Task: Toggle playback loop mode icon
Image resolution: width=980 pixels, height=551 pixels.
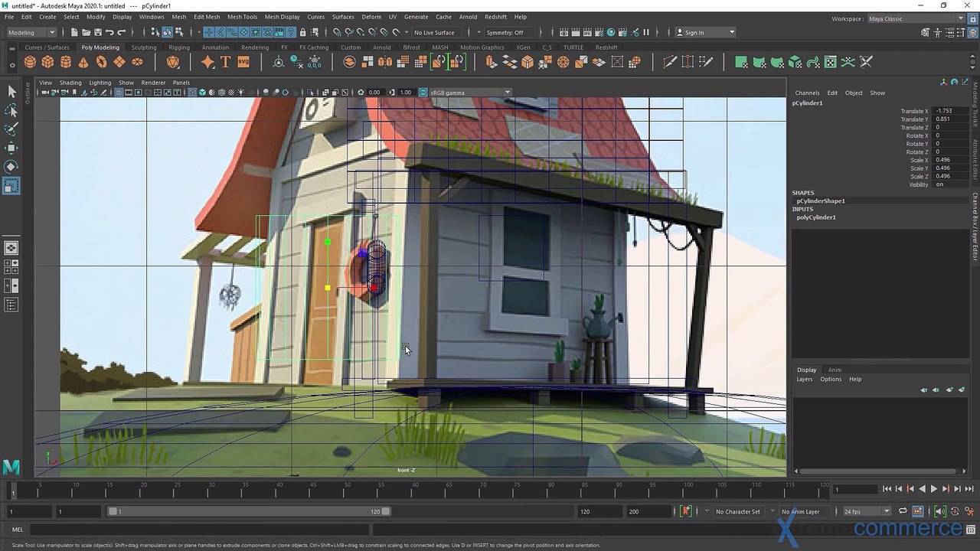Action: click(903, 511)
